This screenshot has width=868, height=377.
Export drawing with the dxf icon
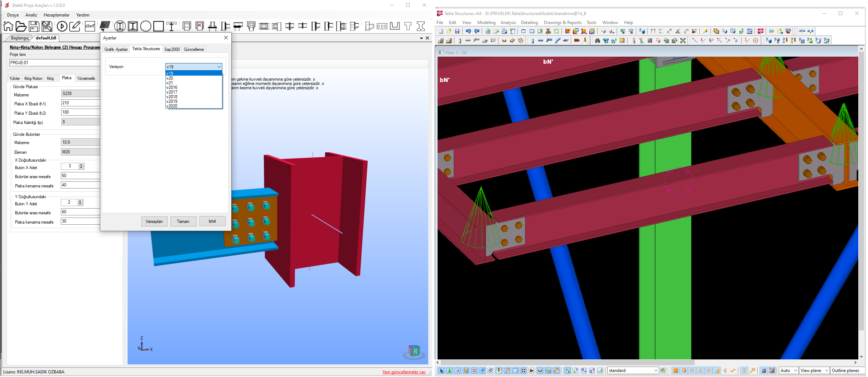coord(90,26)
